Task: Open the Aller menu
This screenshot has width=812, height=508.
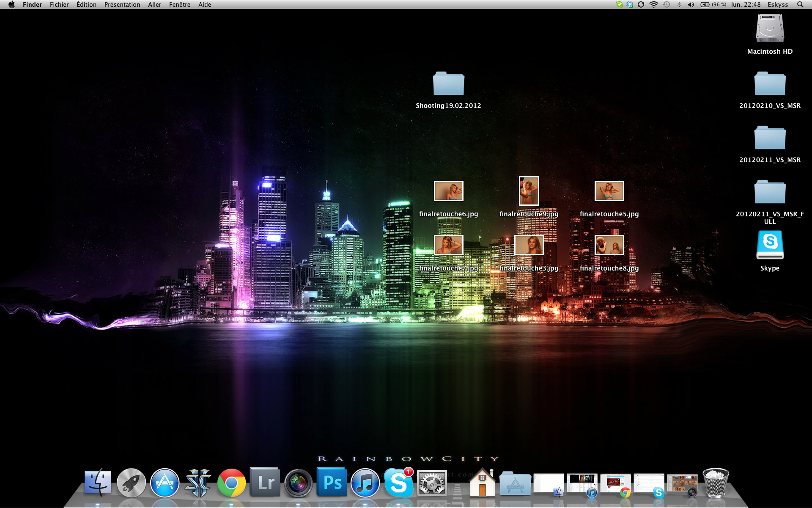Action: point(154,5)
